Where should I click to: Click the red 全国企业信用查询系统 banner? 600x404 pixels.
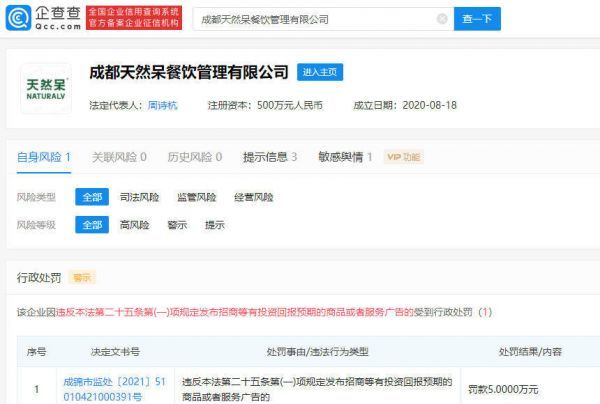point(134,18)
